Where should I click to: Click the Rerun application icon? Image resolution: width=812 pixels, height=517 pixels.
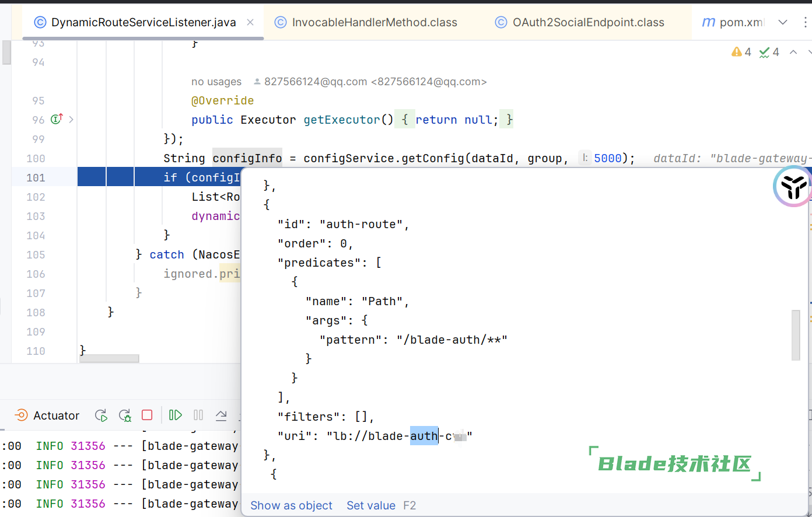coord(101,415)
